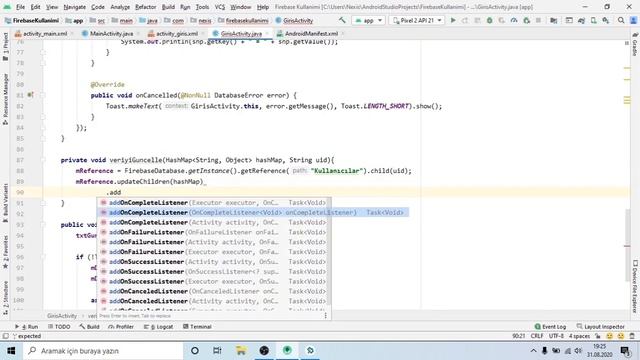Click the sad smiley feedback icon
Image resolution: width=640 pixels, height=360 pixels.
coord(621,336)
